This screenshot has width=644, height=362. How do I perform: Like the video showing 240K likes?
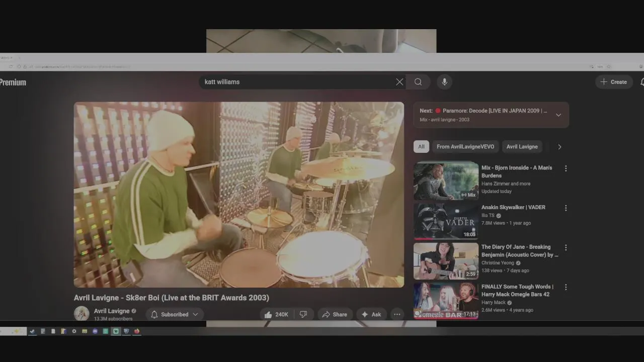[x=276, y=315]
